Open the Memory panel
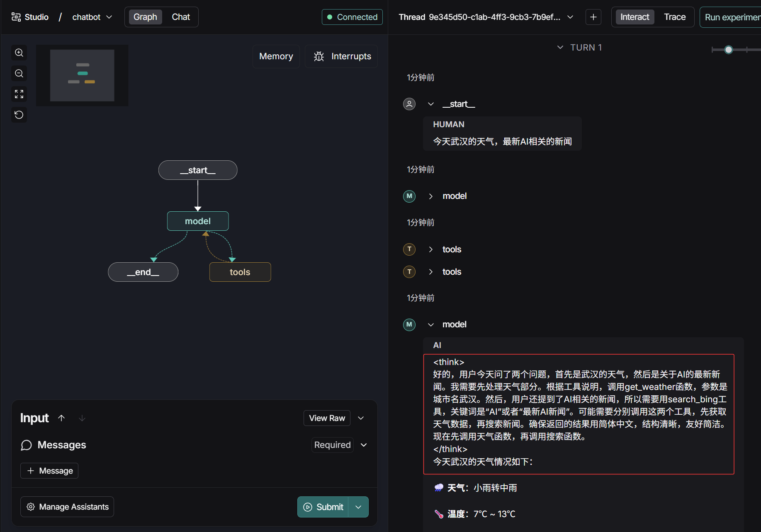Screen dimensions: 761x532 point(276,56)
